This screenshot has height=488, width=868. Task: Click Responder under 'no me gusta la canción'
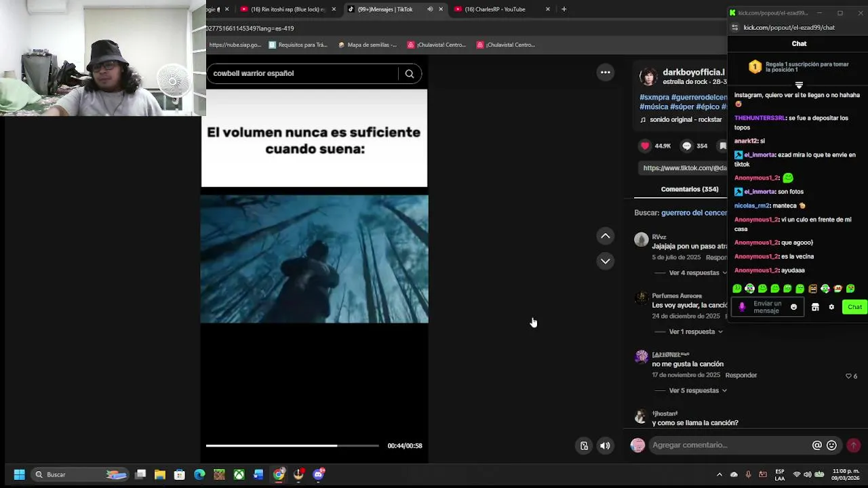[x=741, y=375]
